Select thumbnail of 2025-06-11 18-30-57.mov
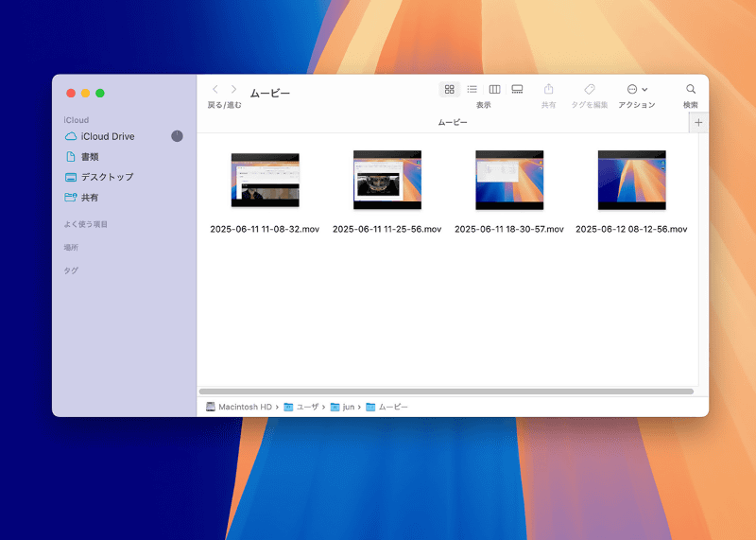The width and height of the screenshot is (756, 540). (509, 180)
